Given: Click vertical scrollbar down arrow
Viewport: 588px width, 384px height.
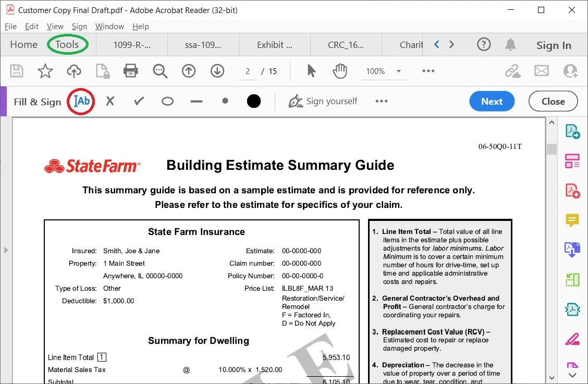Looking at the screenshot, I should coord(552,378).
